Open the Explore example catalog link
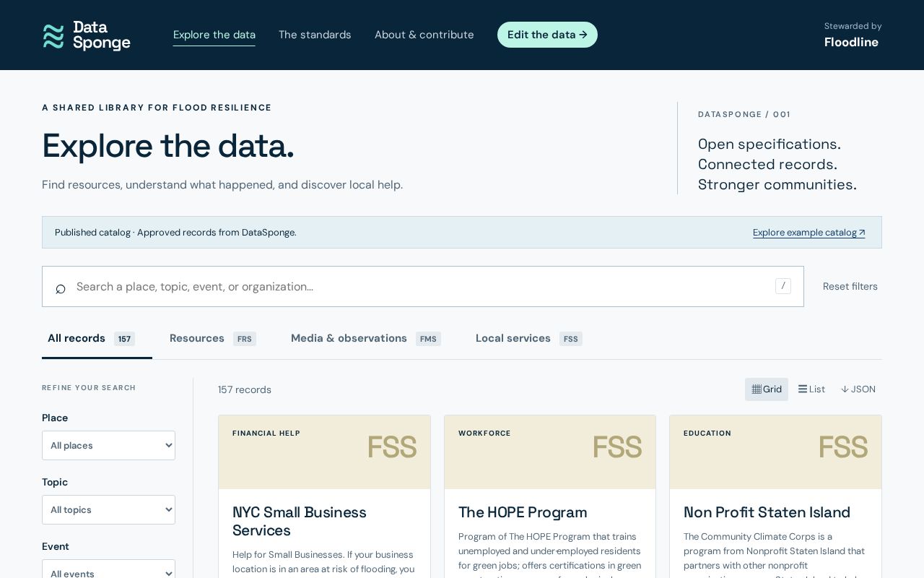 pos(808,233)
